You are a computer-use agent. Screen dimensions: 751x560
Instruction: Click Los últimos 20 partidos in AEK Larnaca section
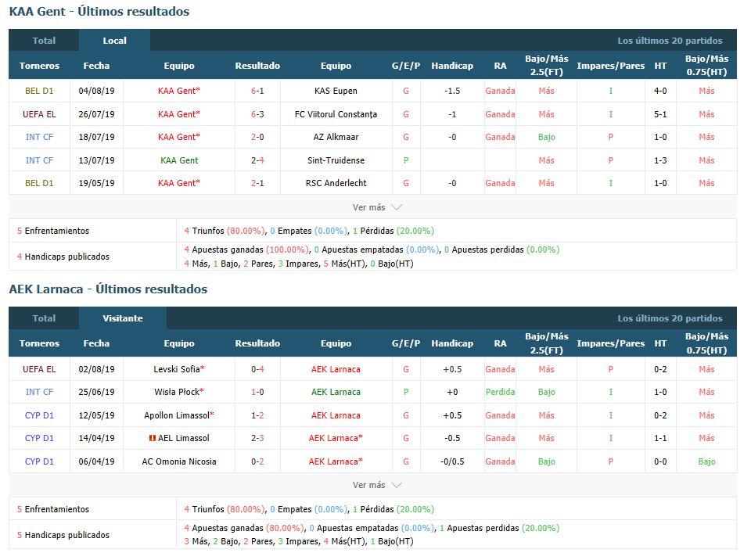pyautogui.click(x=670, y=318)
